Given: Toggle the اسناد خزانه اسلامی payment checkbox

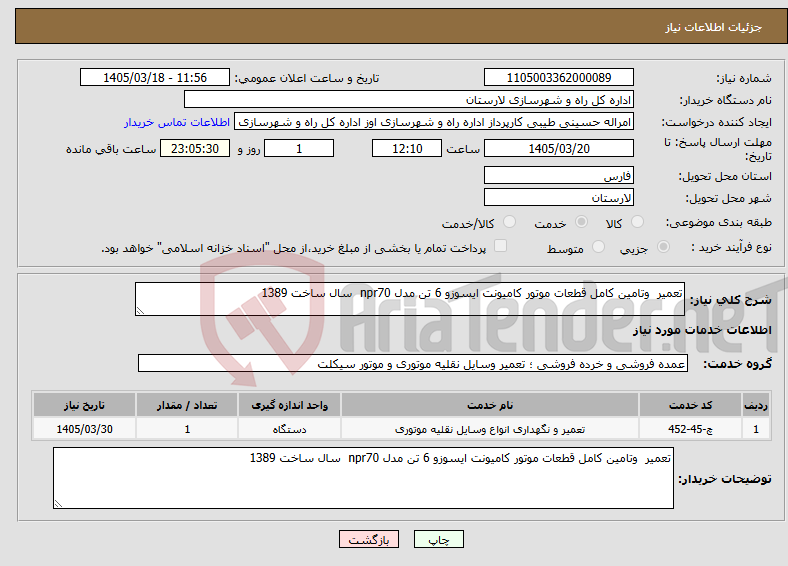Looking at the screenshot, I should click(500, 246).
